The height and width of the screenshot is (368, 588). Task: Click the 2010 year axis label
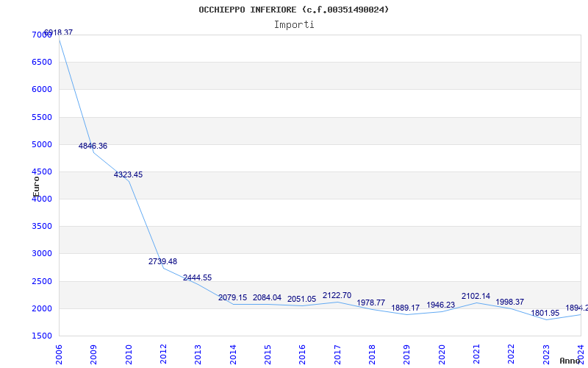pyautogui.click(x=129, y=355)
